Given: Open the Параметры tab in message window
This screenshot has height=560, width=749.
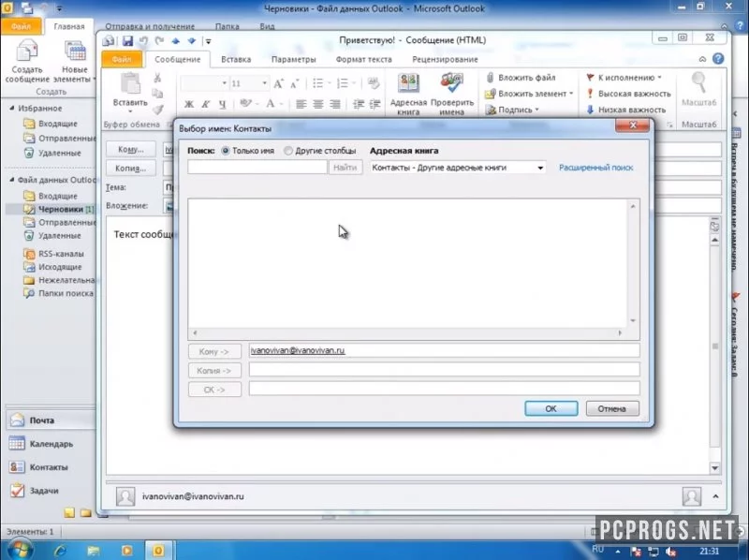Looking at the screenshot, I should pyautogui.click(x=293, y=59).
